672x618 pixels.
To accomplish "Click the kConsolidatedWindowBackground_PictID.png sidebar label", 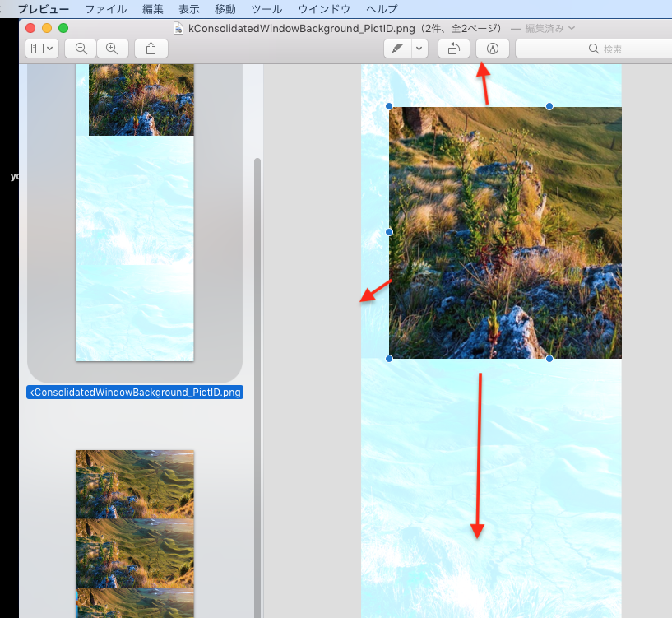I will [x=135, y=392].
